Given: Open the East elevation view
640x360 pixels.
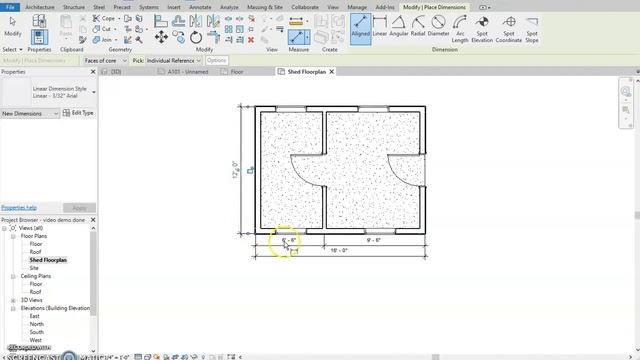Looking at the screenshot, I should [x=34, y=316].
